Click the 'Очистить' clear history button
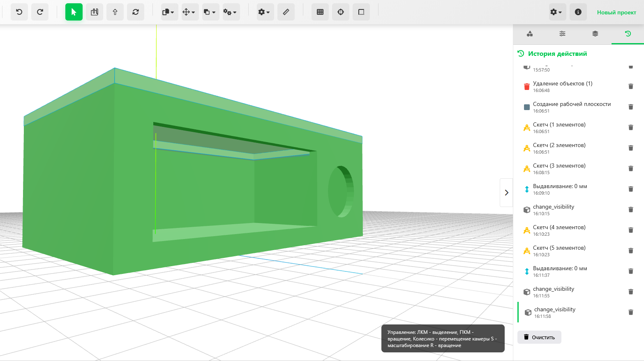The height and width of the screenshot is (361, 644). tap(539, 337)
